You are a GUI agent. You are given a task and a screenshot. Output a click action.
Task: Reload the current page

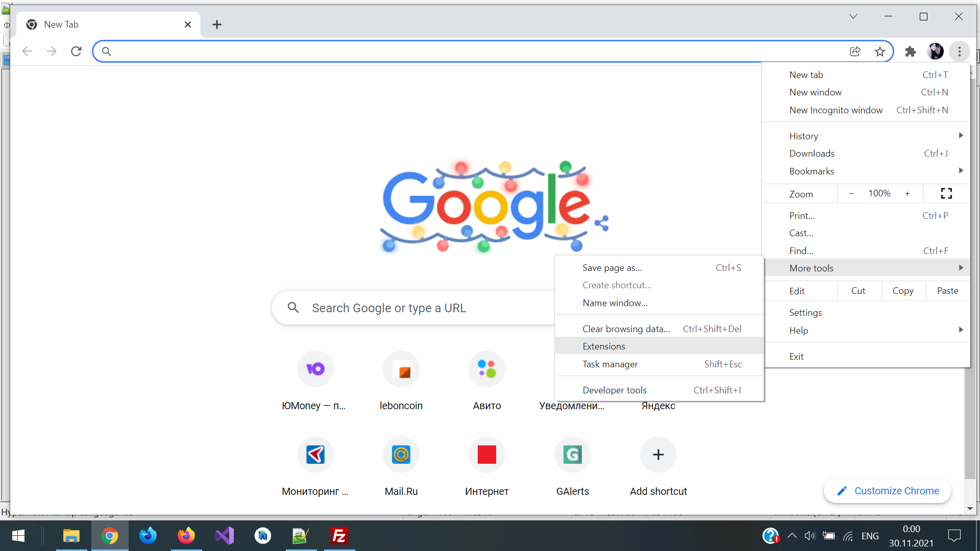pyautogui.click(x=76, y=51)
